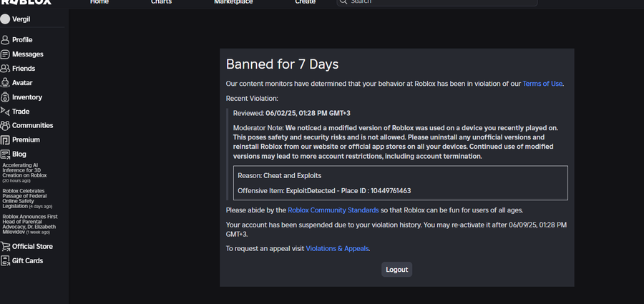
Task: Open the Friends icon in sidebar
Action: coord(5,69)
